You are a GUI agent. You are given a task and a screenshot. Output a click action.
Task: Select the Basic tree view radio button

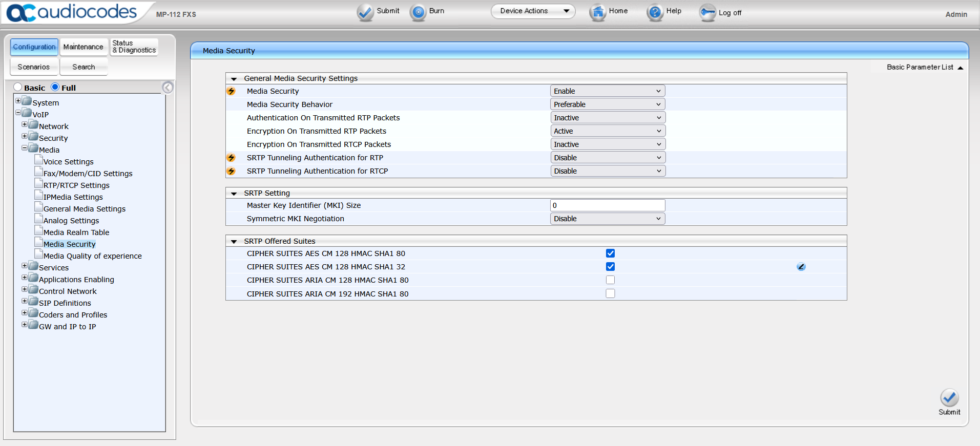click(x=18, y=87)
